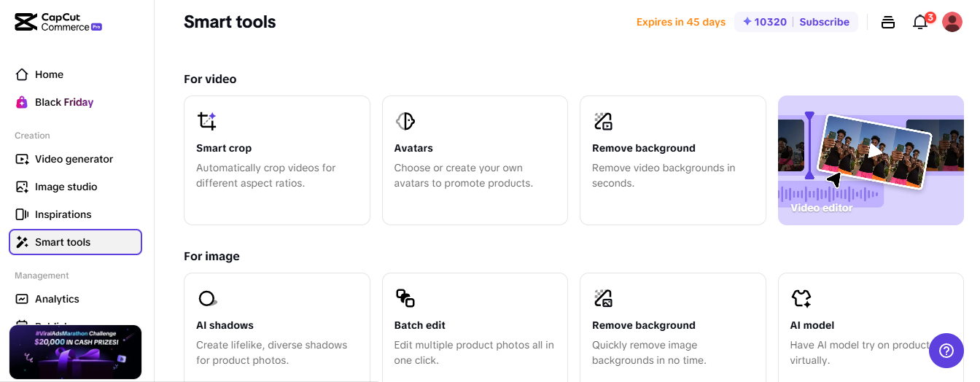Click the Subscribe link
980x382 pixels.
pos(824,22)
